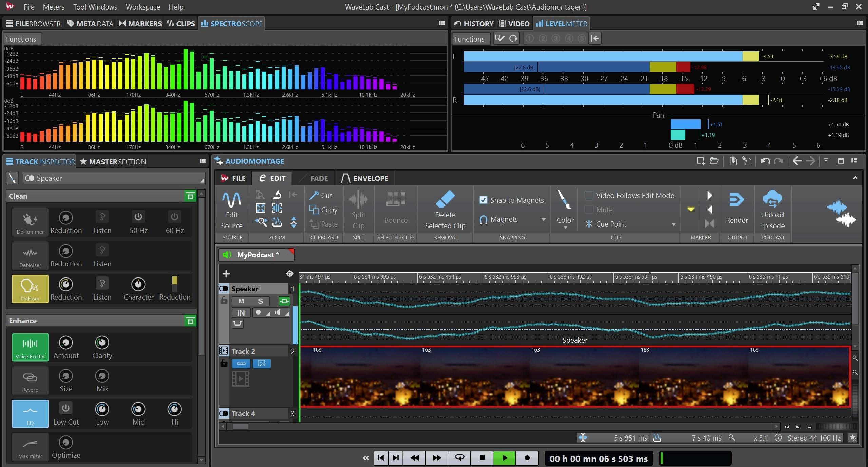Toggle the Voice Exciter module

pyautogui.click(x=30, y=347)
